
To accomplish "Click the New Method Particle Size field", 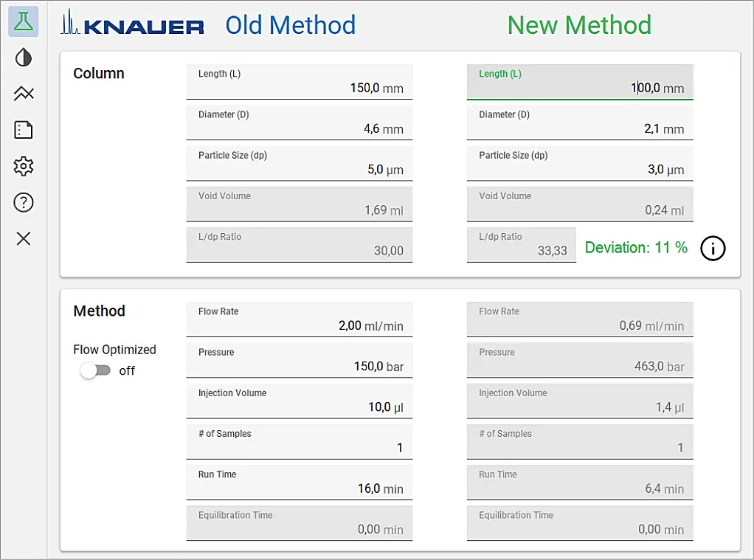I will (580, 162).
